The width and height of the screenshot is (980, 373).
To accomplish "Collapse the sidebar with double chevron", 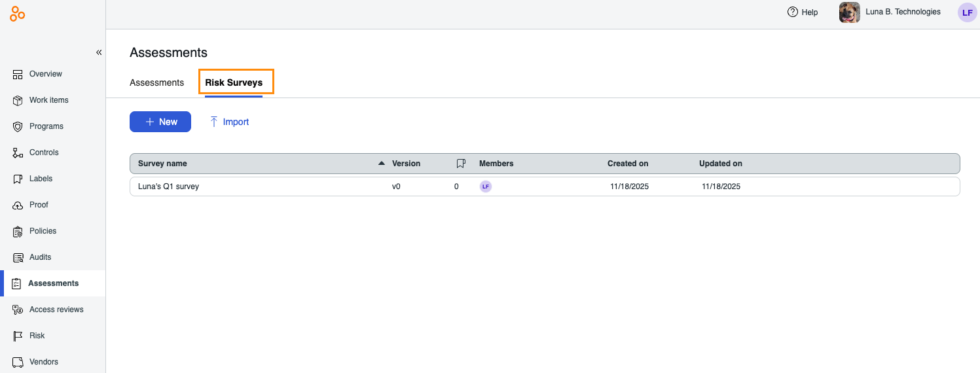I will click(99, 52).
